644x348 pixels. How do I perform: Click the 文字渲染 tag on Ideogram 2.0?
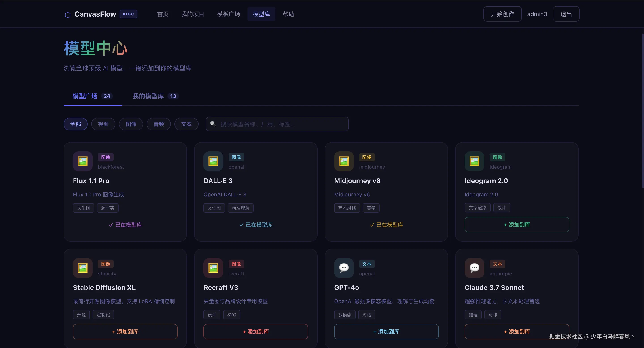tap(477, 208)
